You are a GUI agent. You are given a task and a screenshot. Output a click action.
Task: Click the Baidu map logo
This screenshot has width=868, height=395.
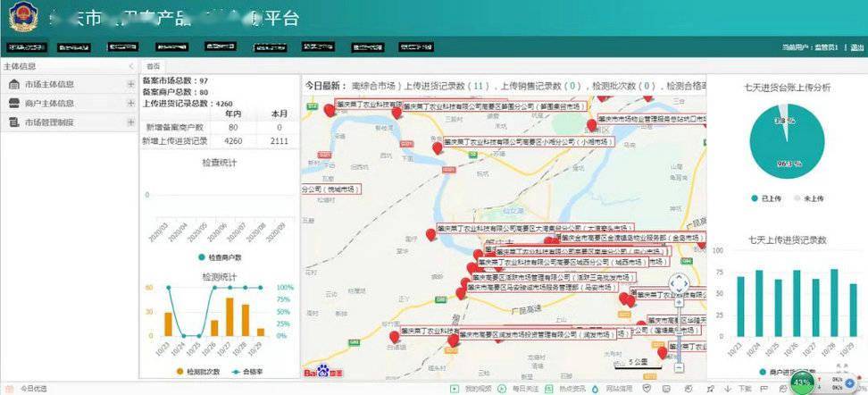(x=317, y=371)
